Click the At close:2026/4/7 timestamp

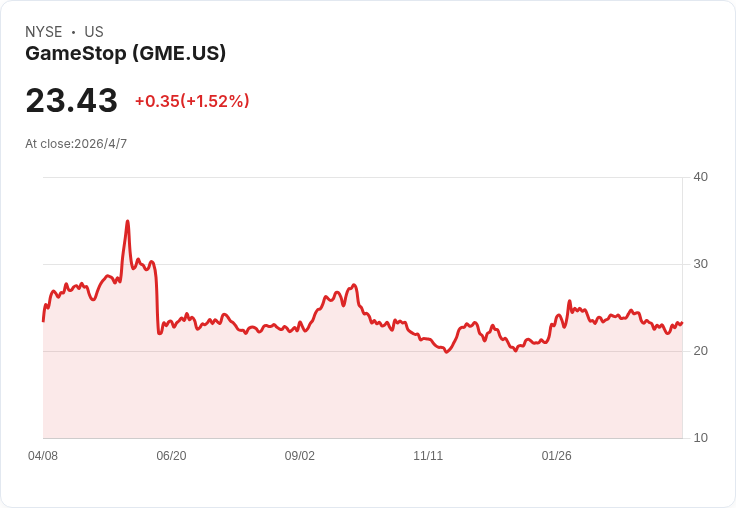(76, 144)
